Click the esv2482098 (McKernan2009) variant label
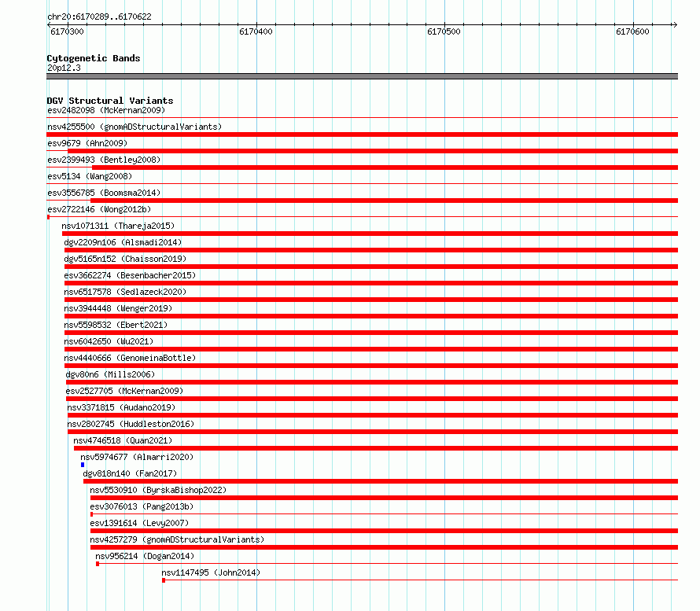This screenshot has height=611, width=700. 106,110
